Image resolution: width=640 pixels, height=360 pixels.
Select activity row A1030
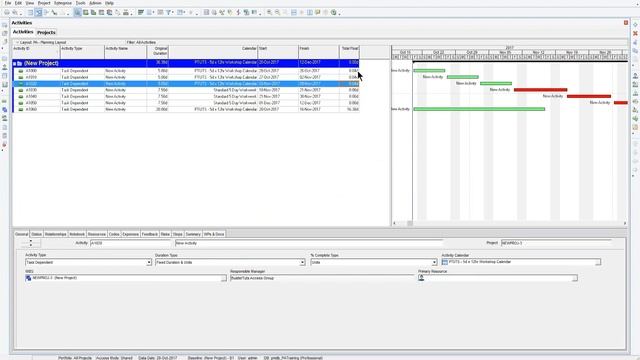click(x=186, y=90)
